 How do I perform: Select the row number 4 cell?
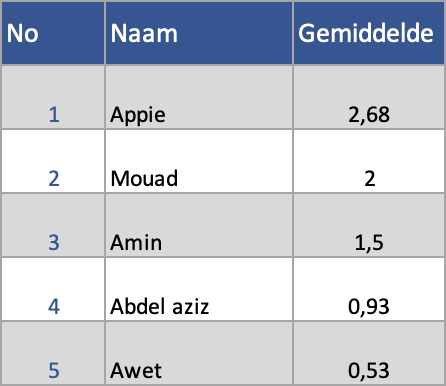click(x=53, y=289)
